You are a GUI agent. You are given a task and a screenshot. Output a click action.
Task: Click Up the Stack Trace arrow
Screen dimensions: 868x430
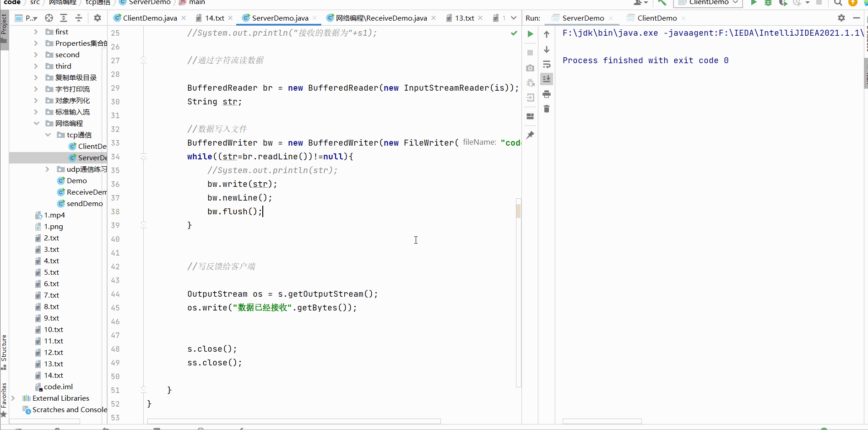[547, 34]
